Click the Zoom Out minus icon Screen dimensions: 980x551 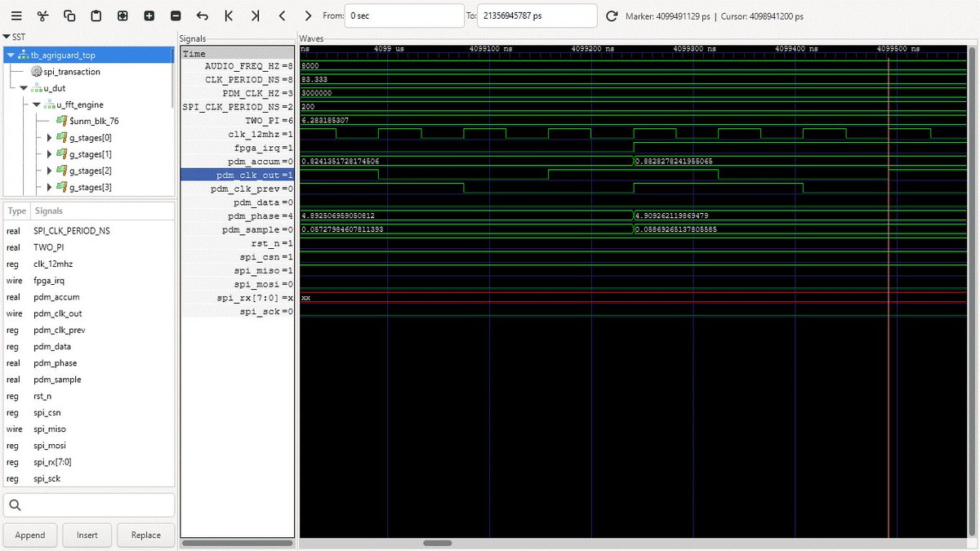point(176,16)
